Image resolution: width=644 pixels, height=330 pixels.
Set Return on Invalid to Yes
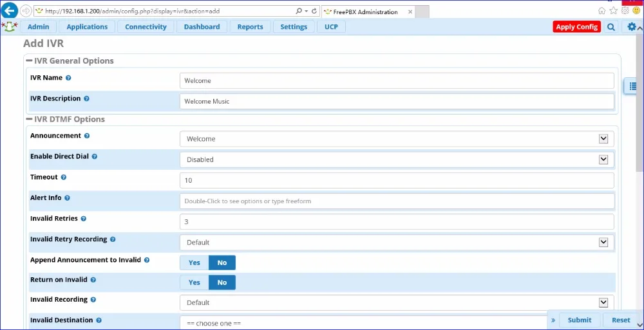click(x=194, y=282)
